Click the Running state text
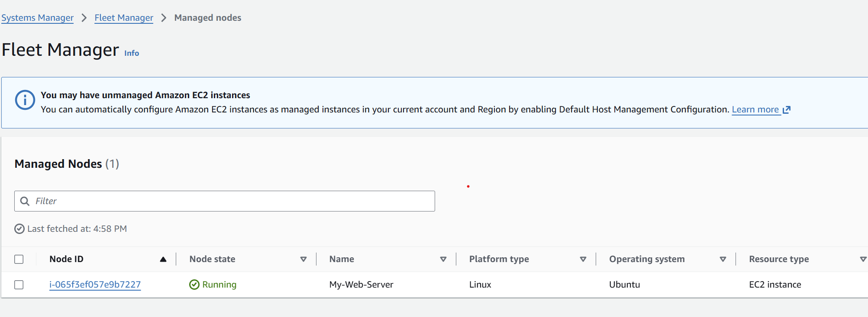Viewport: 868px width, 317px height. click(219, 285)
